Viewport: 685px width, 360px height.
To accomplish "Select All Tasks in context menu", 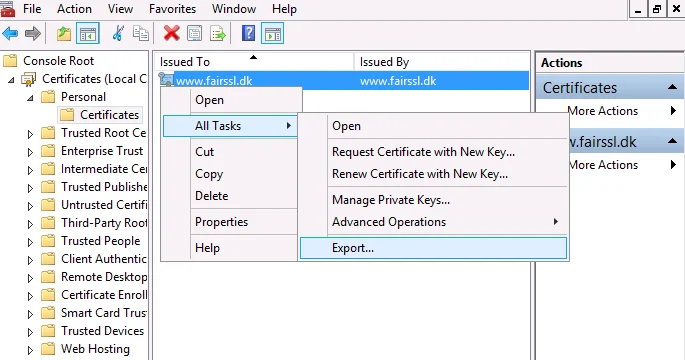I will [x=230, y=126].
